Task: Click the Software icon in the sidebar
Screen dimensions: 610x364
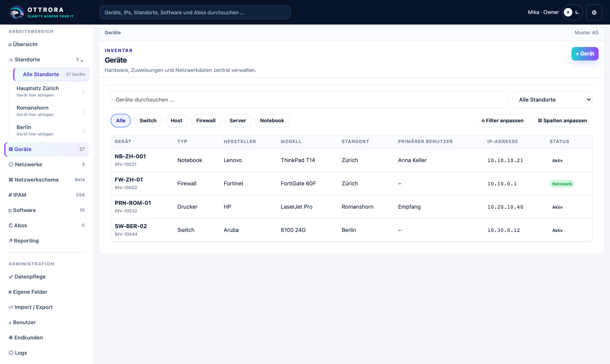Action: pyautogui.click(x=10, y=210)
